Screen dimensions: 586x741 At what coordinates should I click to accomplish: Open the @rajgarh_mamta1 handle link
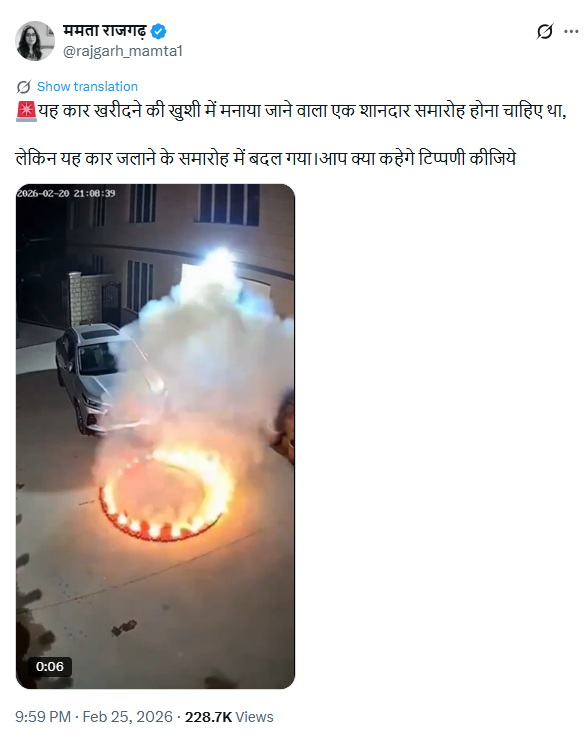click(123, 51)
